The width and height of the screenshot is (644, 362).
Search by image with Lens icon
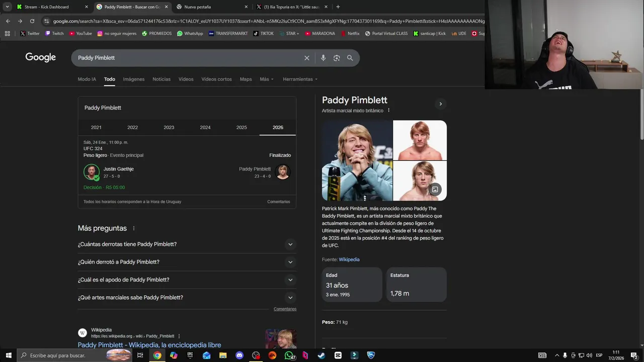[337, 58]
